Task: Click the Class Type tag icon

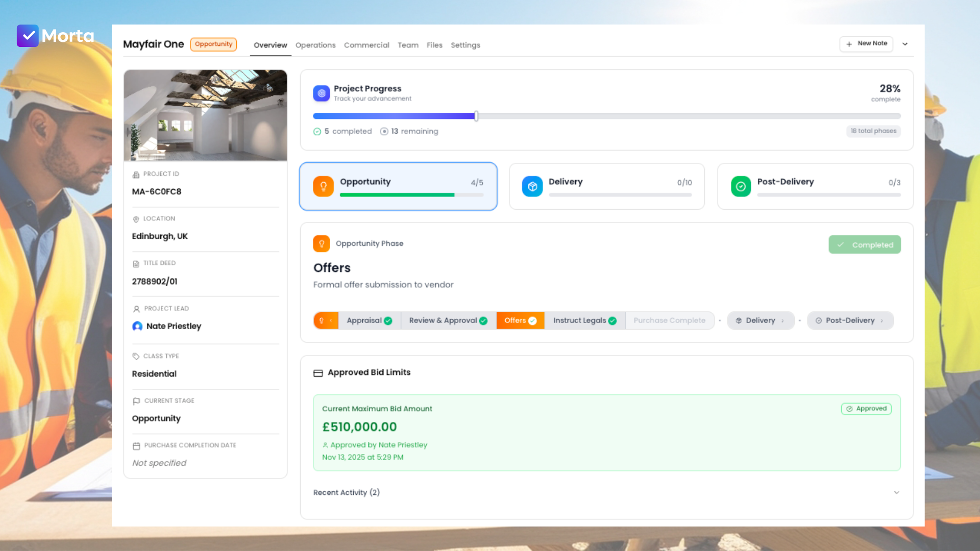Action: click(136, 356)
